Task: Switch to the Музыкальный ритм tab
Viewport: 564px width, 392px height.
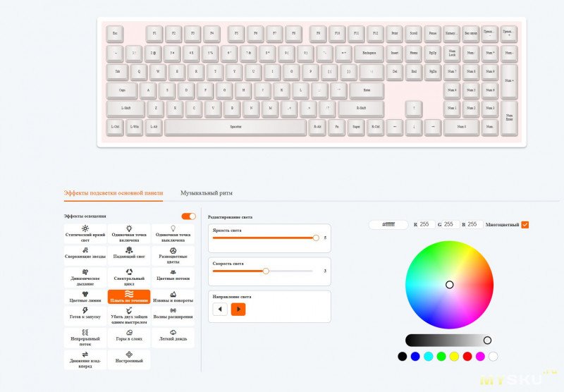Action: pyautogui.click(x=206, y=192)
